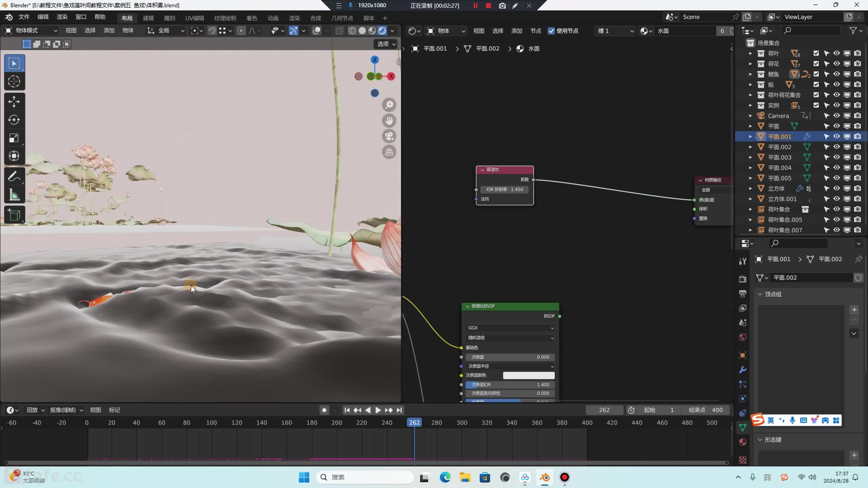This screenshot has height=488, width=868.
Task: Switch to rendered viewport shading
Action: coord(382,31)
